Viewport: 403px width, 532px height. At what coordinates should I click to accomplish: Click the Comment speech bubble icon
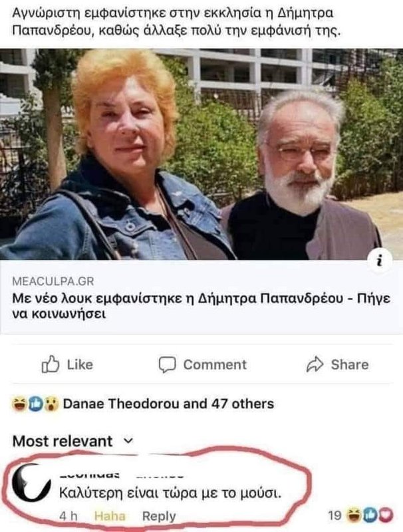pyautogui.click(x=167, y=364)
